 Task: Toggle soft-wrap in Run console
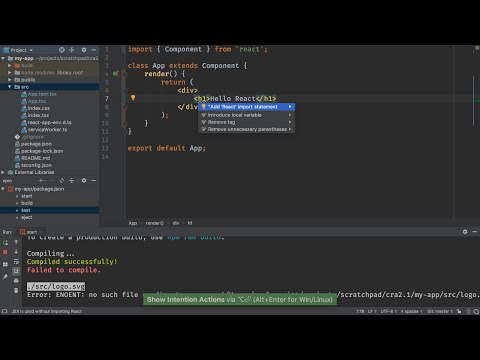16,262
